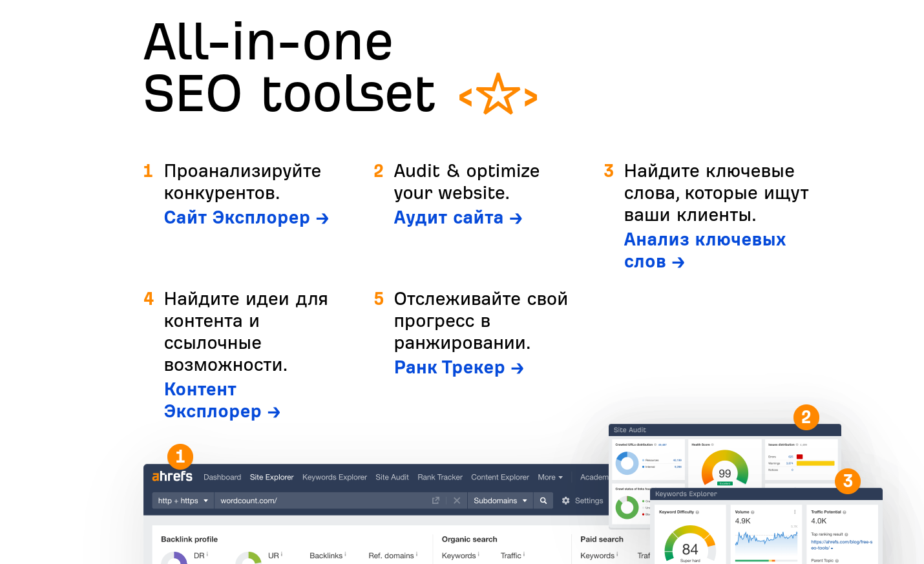Clear the URL with the X icon
The image size is (924, 564).
(457, 501)
